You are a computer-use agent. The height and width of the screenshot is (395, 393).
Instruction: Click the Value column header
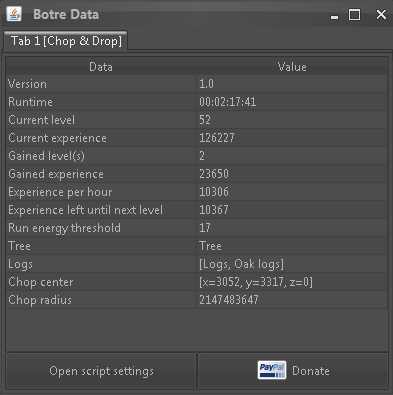pos(292,67)
